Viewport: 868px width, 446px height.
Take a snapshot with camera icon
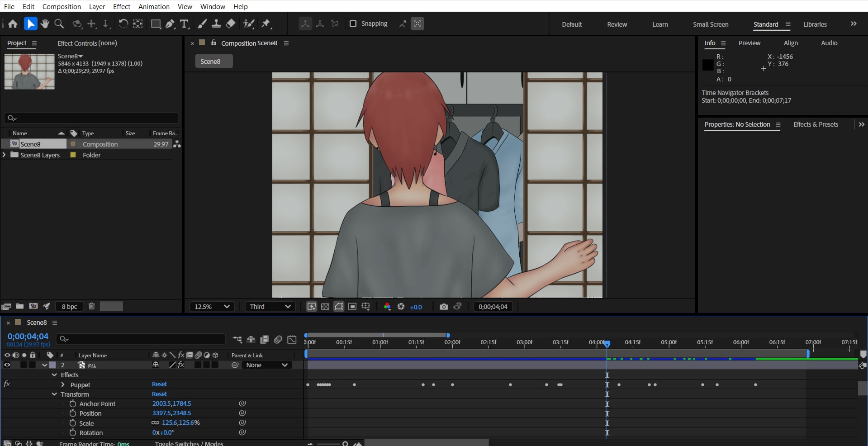(x=443, y=307)
